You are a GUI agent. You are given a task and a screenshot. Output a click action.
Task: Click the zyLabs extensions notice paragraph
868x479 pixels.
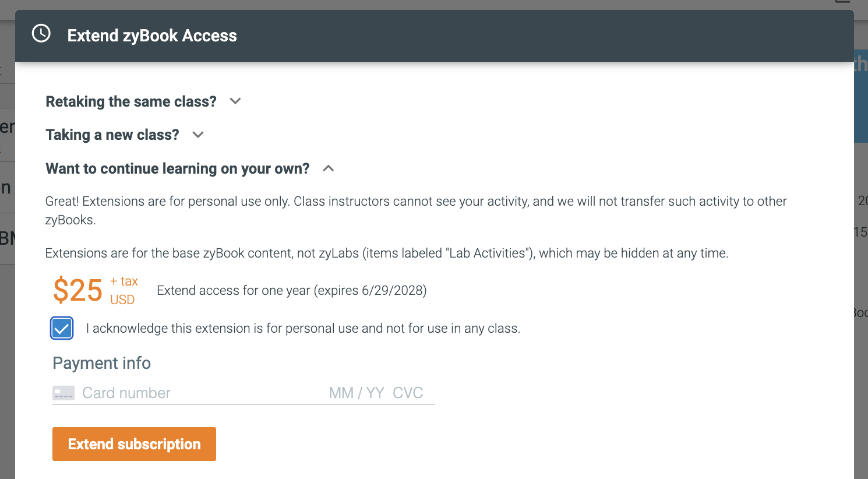[387, 253]
